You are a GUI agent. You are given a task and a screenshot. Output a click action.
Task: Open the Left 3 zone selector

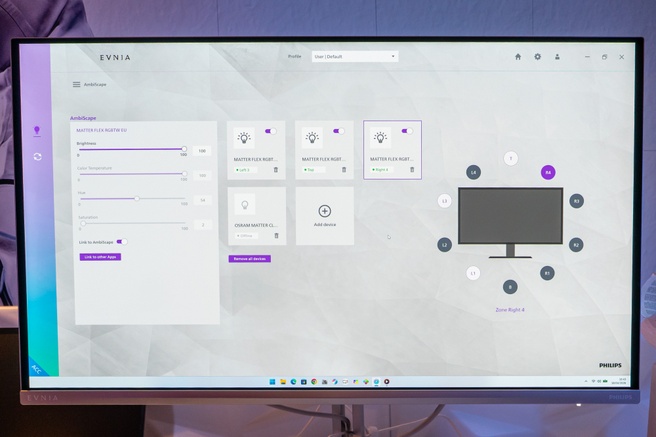(246, 170)
